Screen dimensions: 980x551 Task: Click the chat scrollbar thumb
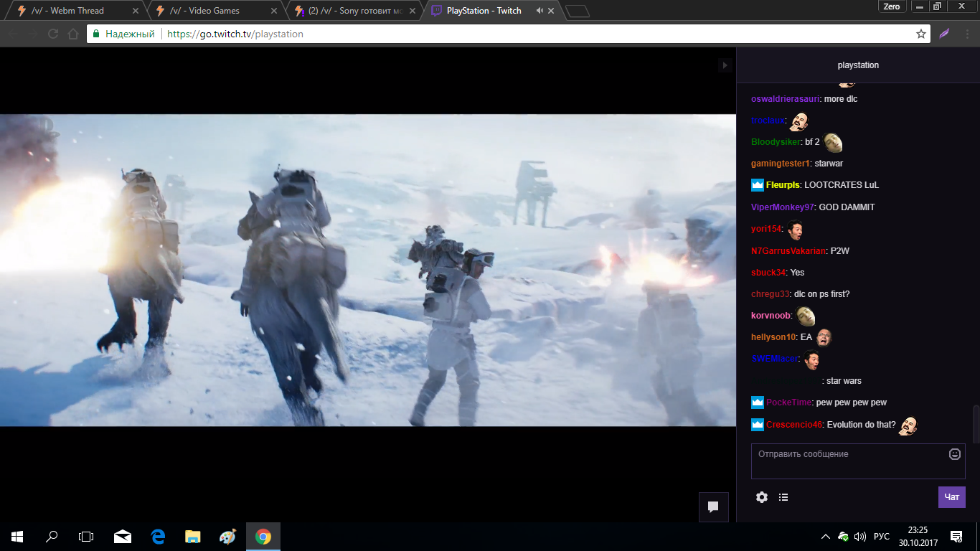(x=974, y=423)
